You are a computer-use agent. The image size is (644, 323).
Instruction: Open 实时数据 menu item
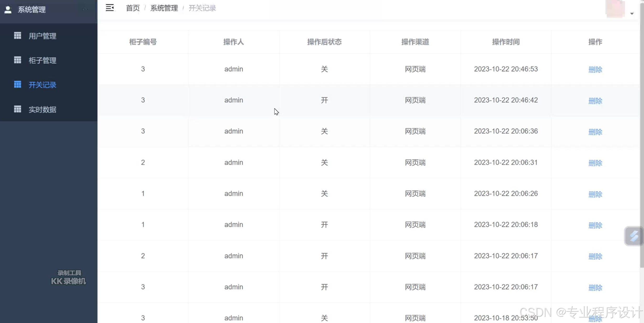coord(42,110)
